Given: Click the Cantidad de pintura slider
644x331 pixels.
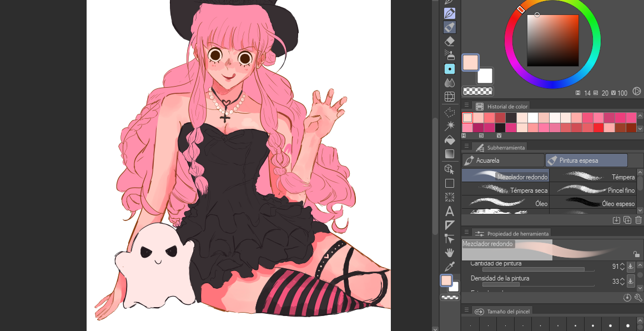Looking at the screenshot, I should coord(538,269).
